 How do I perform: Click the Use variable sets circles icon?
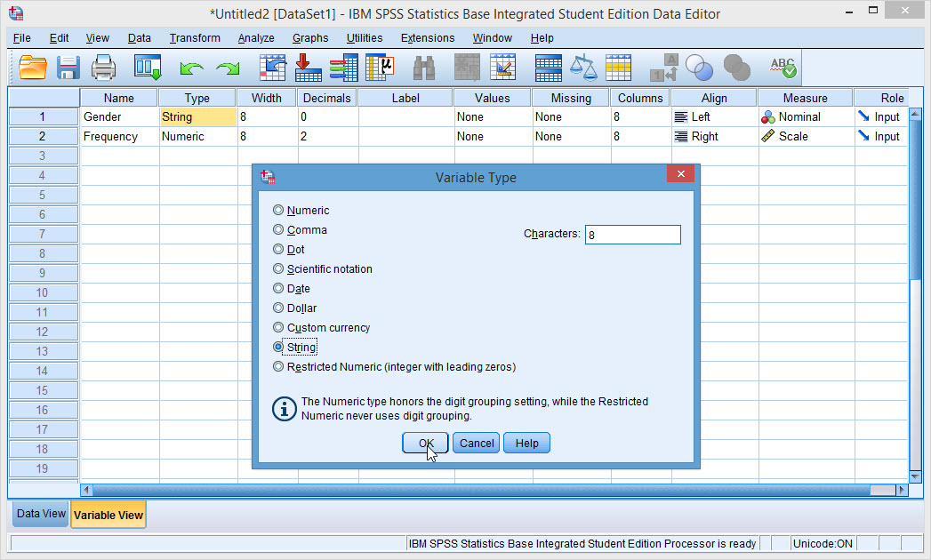pyautogui.click(x=699, y=68)
